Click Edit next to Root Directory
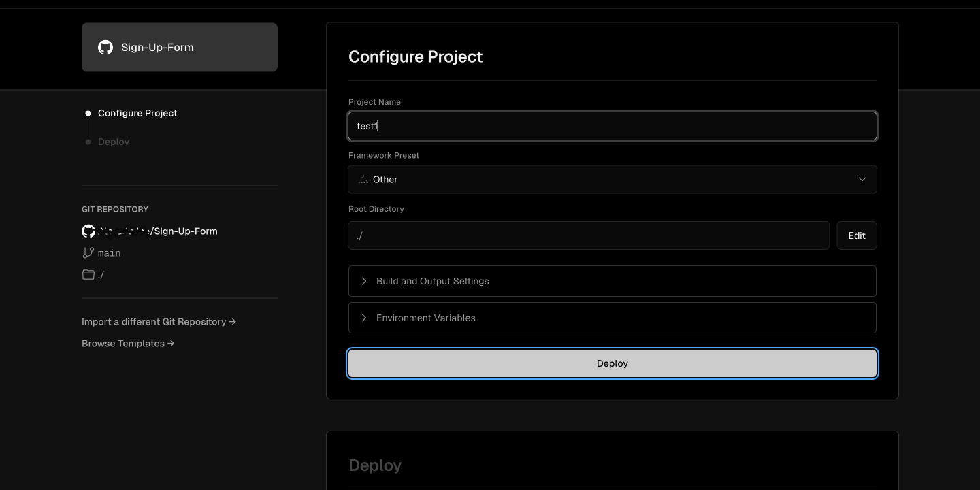Image resolution: width=980 pixels, height=490 pixels. point(857,235)
